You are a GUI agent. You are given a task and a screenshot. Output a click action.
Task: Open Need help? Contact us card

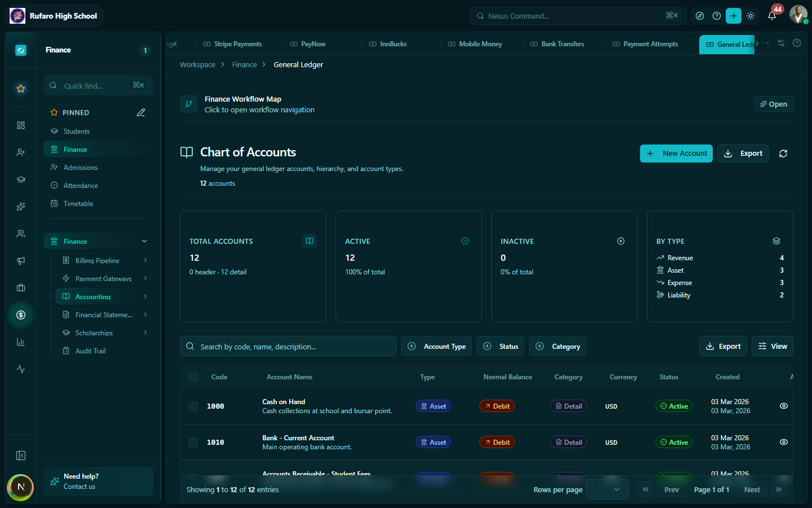click(98, 481)
